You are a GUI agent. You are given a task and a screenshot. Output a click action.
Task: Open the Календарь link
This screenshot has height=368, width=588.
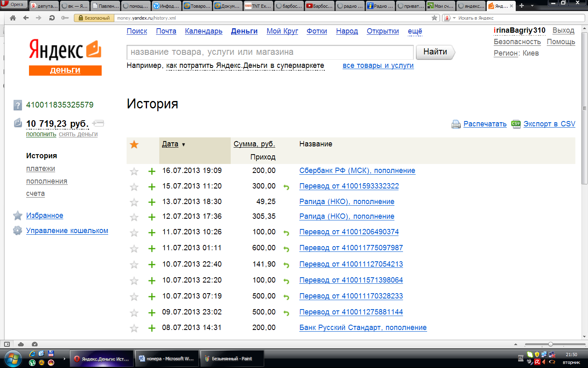[204, 31]
